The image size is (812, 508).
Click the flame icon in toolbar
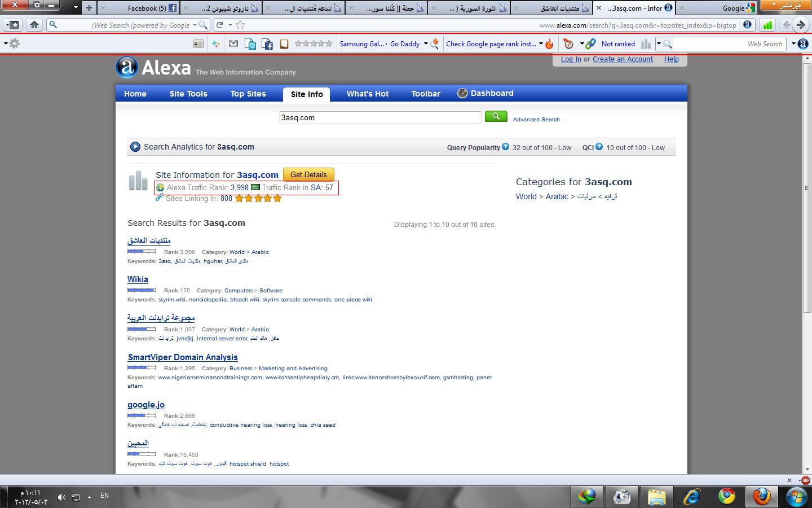(549, 43)
